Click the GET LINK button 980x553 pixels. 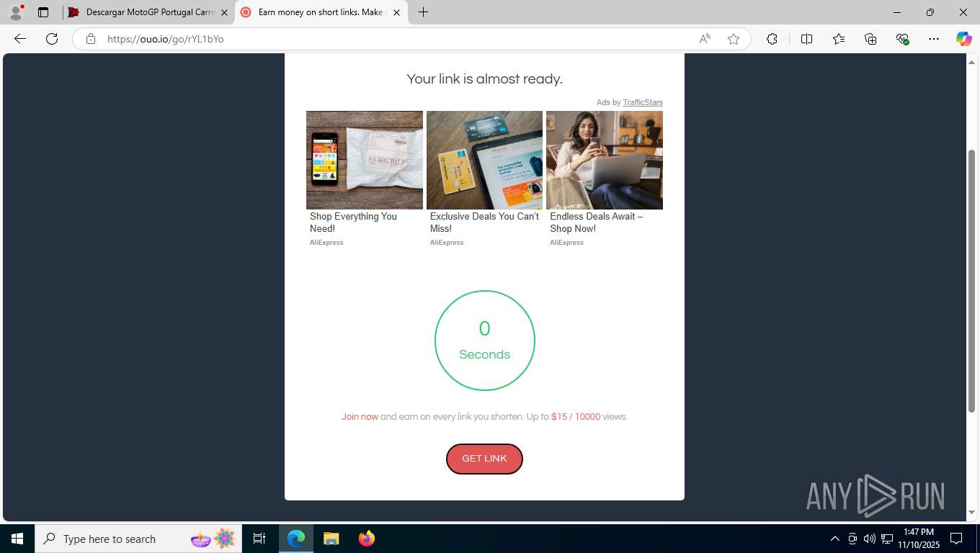tap(484, 459)
